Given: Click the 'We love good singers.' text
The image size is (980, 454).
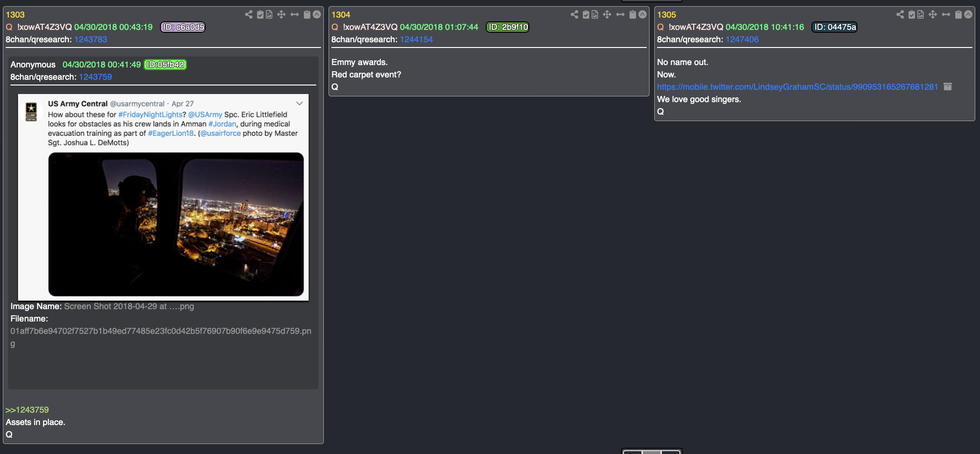Looking at the screenshot, I should click(699, 99).
